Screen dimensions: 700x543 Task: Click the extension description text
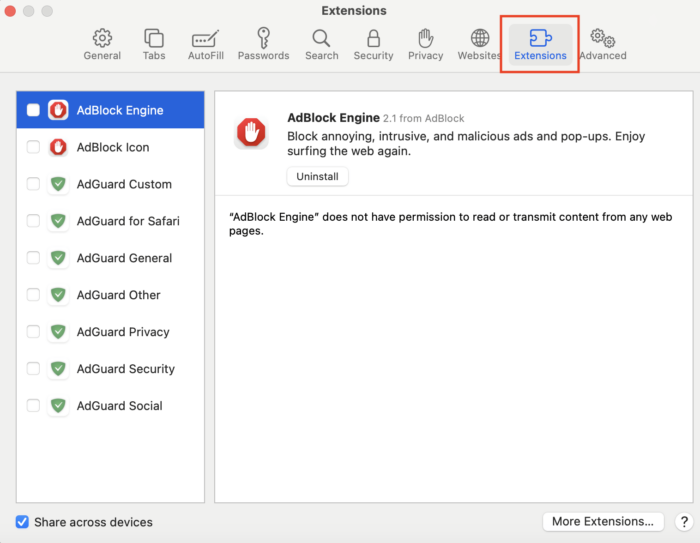point(466,143)
